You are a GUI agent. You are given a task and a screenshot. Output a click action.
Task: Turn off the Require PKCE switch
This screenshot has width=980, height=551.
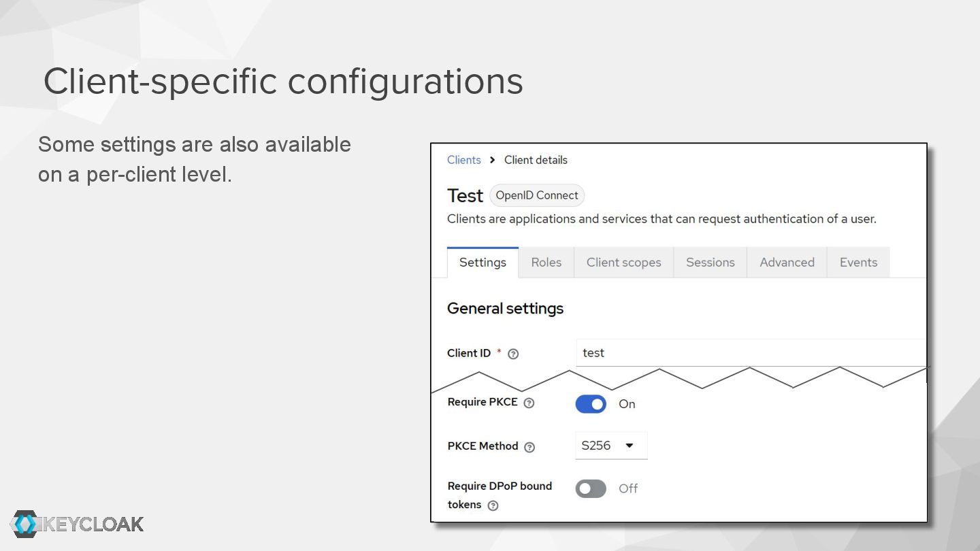click(x=591, y=404)
